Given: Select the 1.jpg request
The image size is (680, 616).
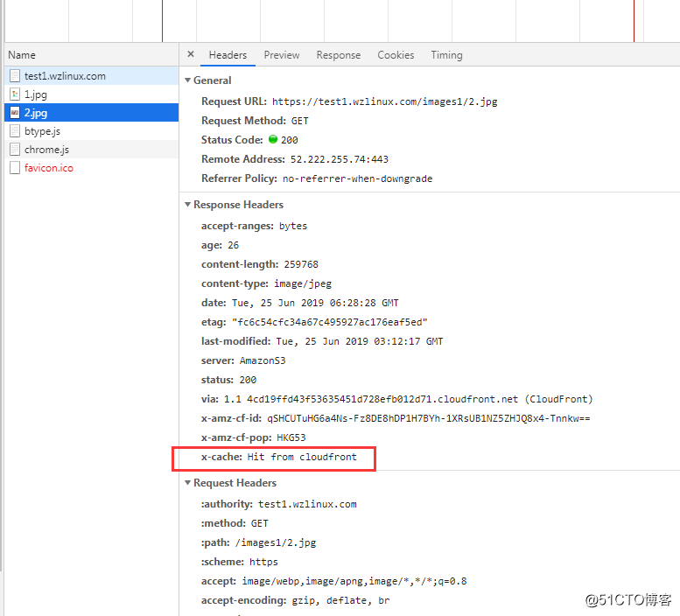Looking at the screenshot, I should coord(92,94).
